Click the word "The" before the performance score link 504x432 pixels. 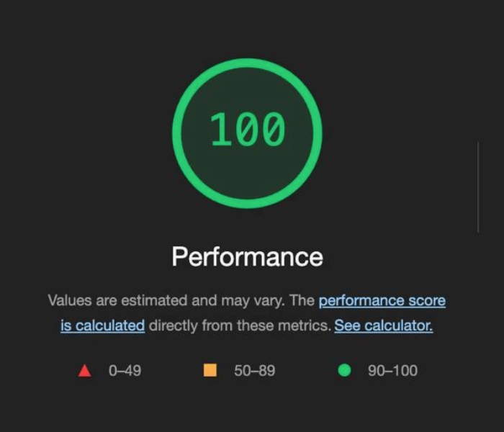tap(302, 301)
